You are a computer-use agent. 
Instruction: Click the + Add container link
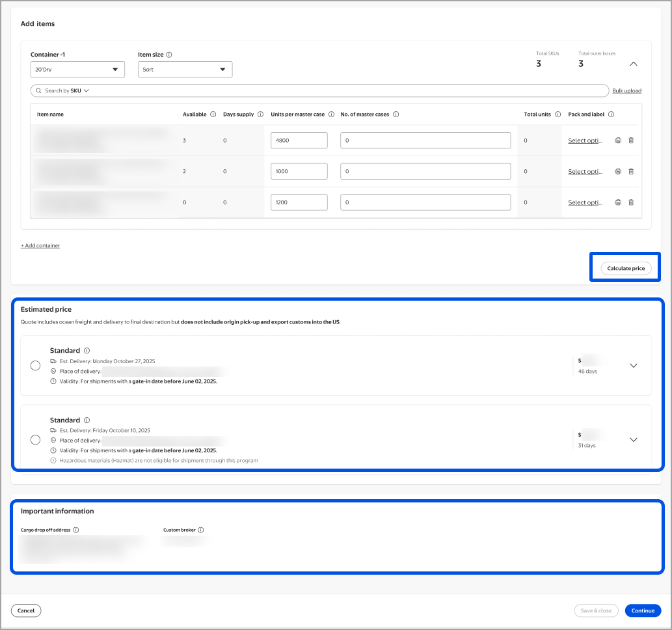40,246
